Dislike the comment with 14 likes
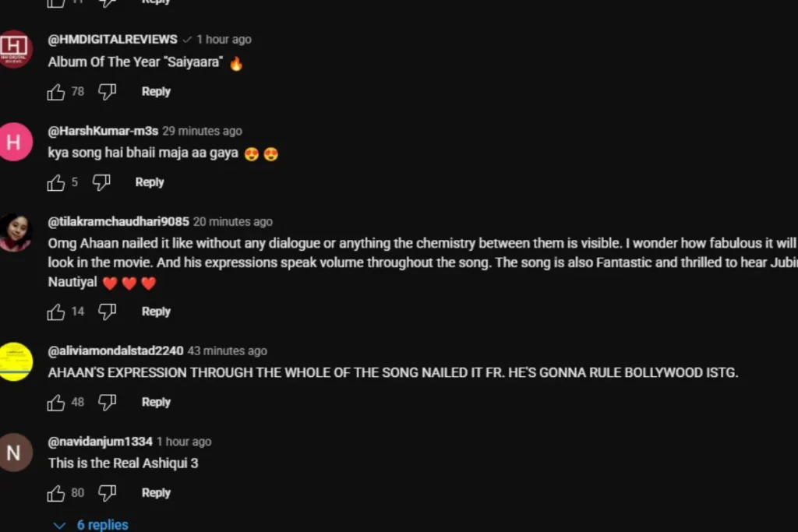 pyautogui.click(x=107, y=312)
